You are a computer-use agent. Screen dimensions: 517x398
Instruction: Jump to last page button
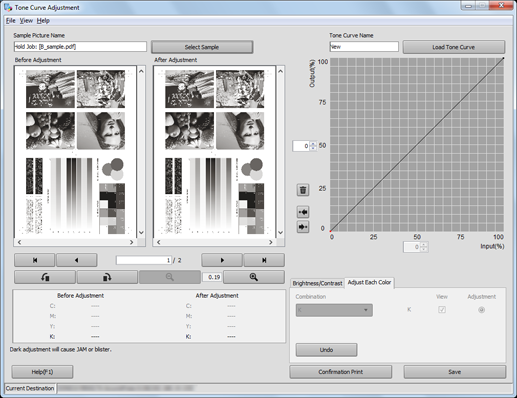click(x=264, y=260)
